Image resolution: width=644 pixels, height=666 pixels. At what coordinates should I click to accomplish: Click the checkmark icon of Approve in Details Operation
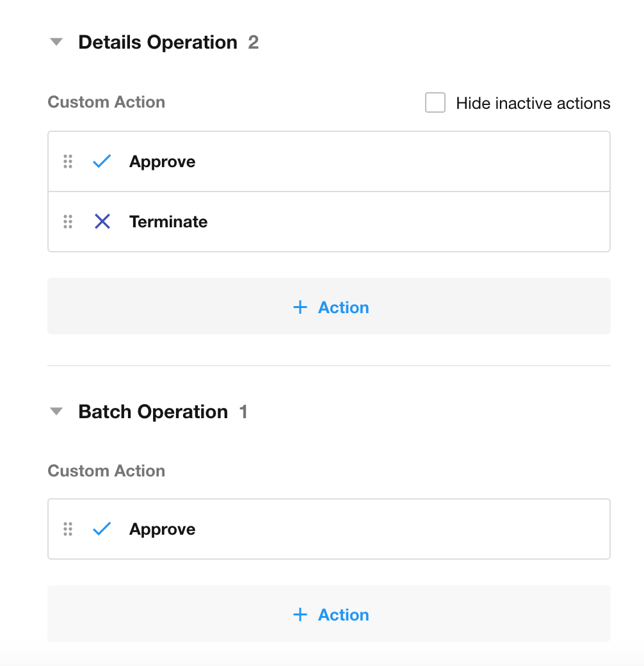pyautogui.click(x=102, y=161)
